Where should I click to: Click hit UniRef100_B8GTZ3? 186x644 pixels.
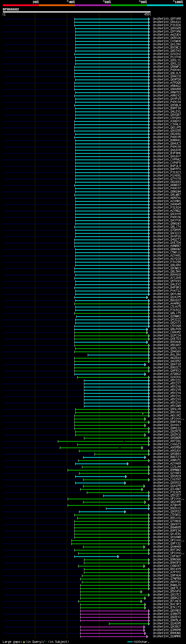tap(167, 457)
